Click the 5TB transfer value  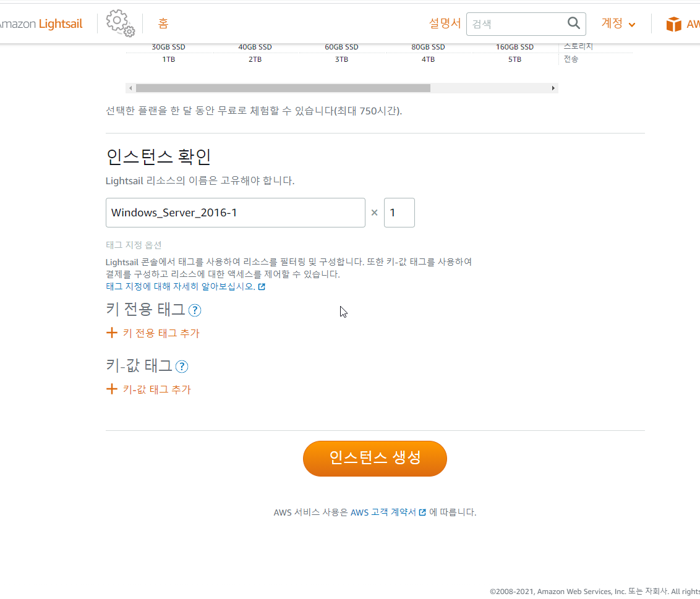point(514,59)
